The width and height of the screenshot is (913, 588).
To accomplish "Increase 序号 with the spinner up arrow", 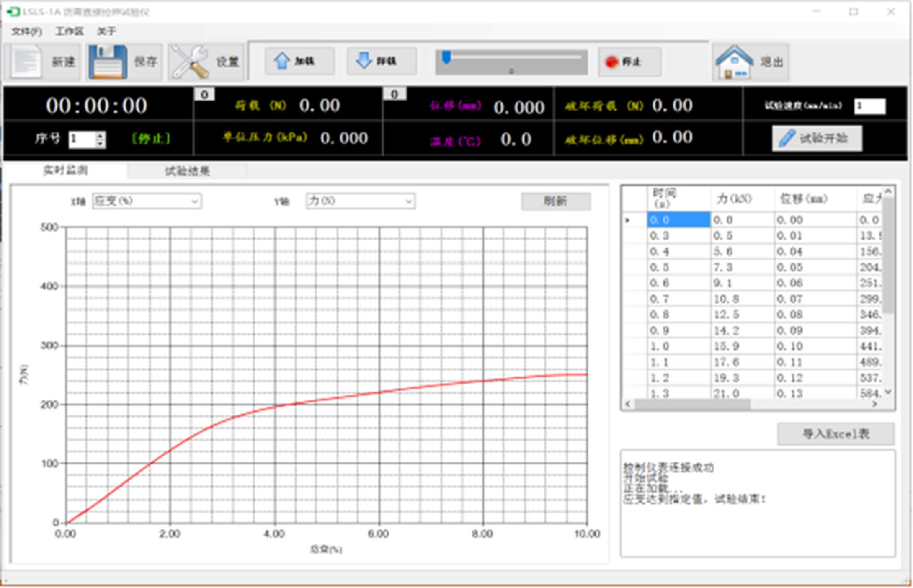I will (100, 135).
